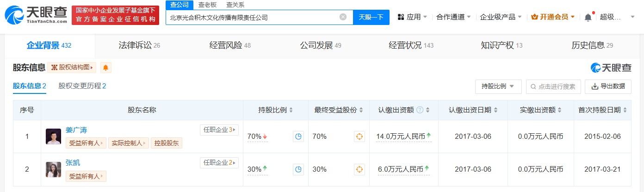Switch to the 经营状况 tab
This screenshot has width=644, height=192.
(x=411, y=45)
